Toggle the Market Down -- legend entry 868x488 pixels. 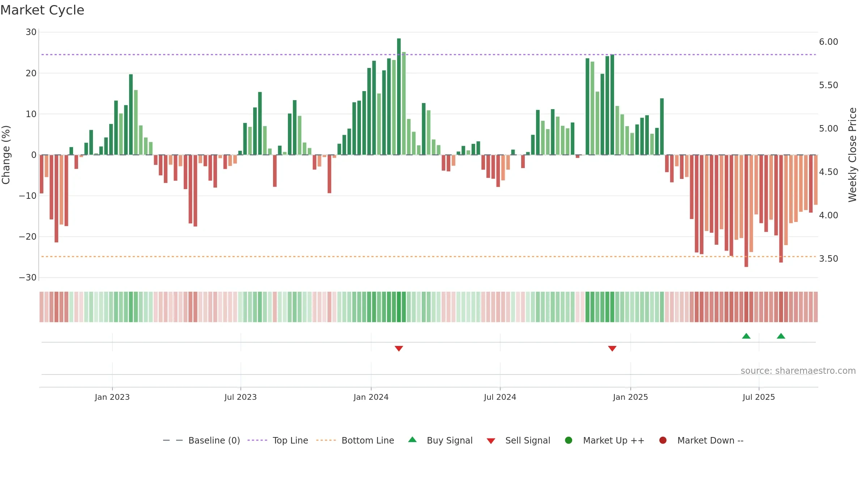[x=701, y=440]
